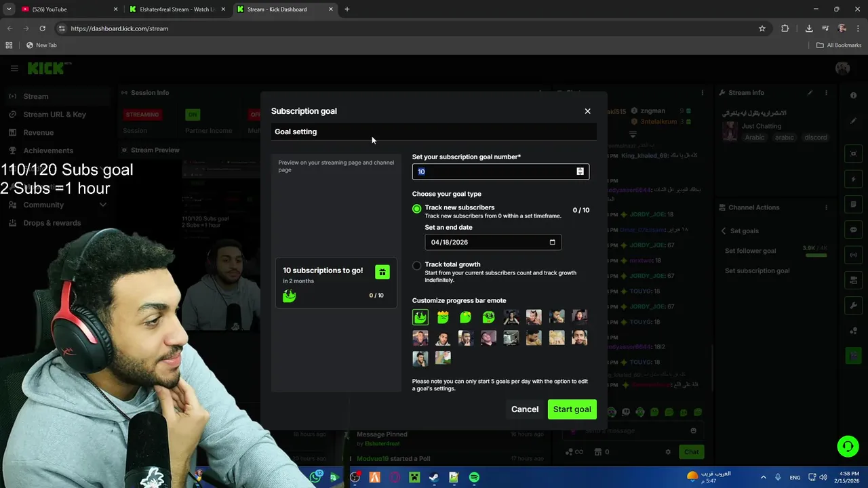Click the lightning bolt icon in right rail

(x=853, y=180)
